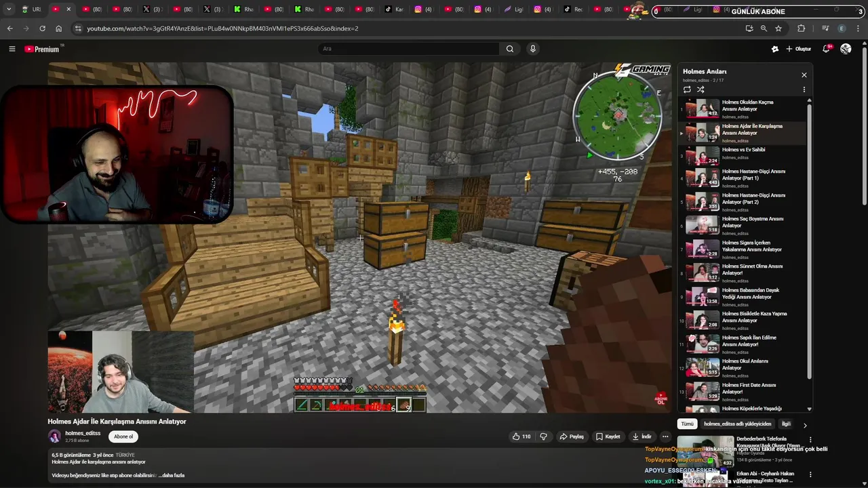The image size is (868, 488).
Task: Open playlist three-dot options menu
Action: [x=804, y=89]
